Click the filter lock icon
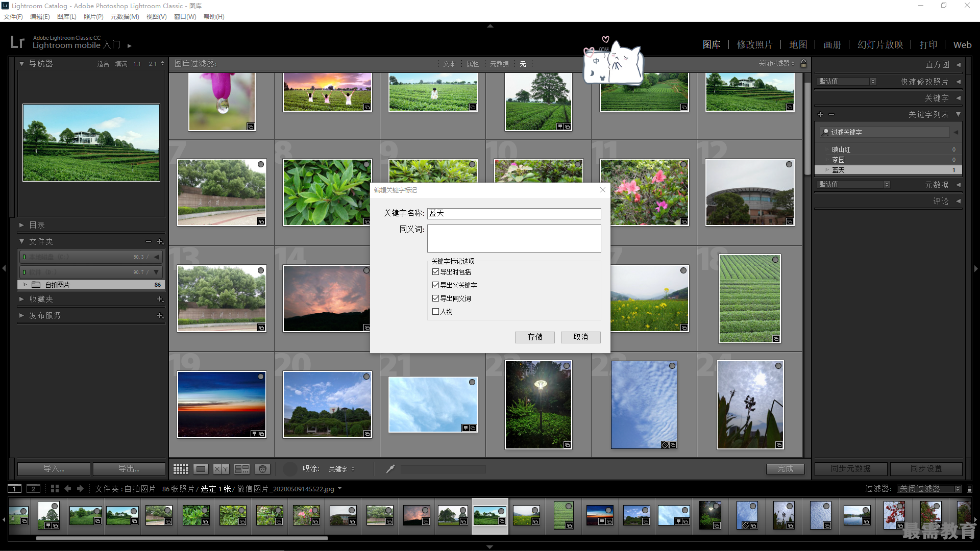 804,63
